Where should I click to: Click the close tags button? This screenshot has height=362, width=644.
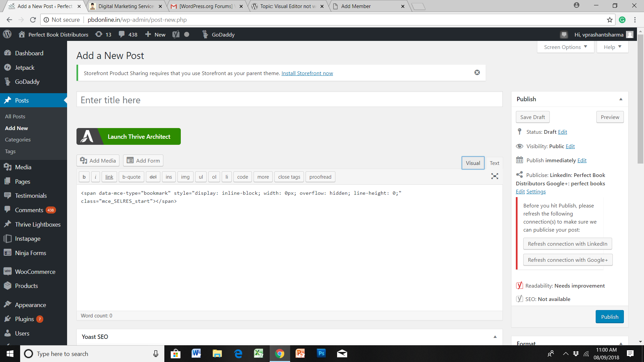(x=289, y=177)
